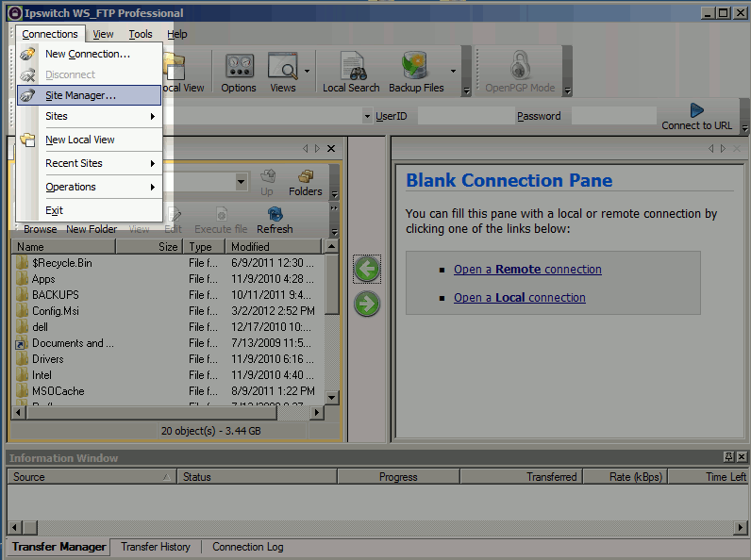Click the Connect to URL arrow icon
The width and height of the screenshot is (751, 560).
(696, 111)
